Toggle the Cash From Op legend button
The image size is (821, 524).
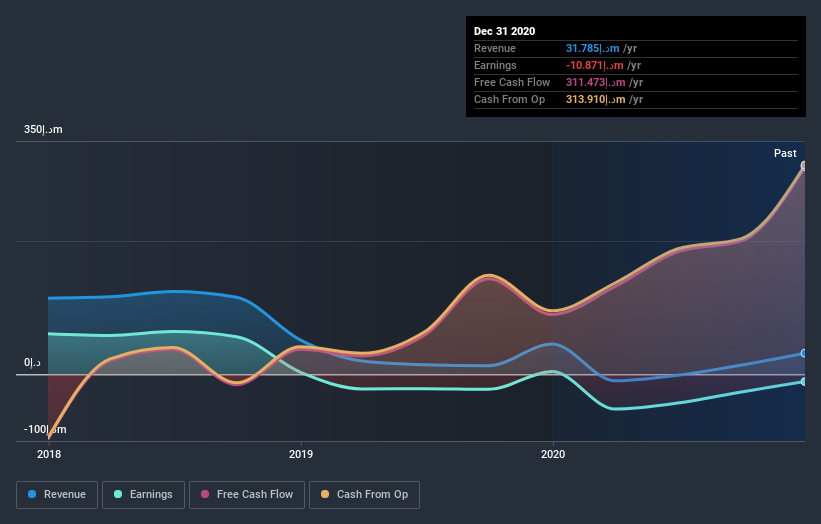tap(364, 495)
